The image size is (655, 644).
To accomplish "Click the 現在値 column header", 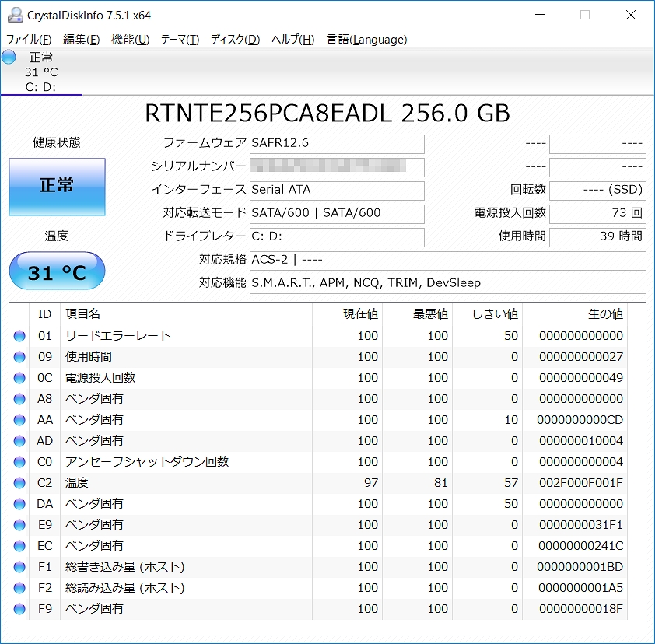I will click(347, 314).
